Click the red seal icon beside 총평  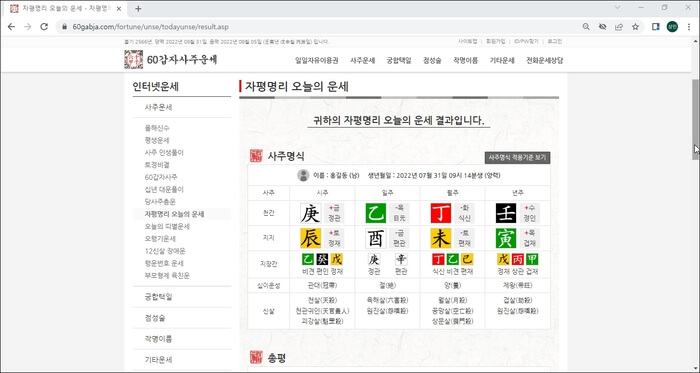tap(256, 357)
